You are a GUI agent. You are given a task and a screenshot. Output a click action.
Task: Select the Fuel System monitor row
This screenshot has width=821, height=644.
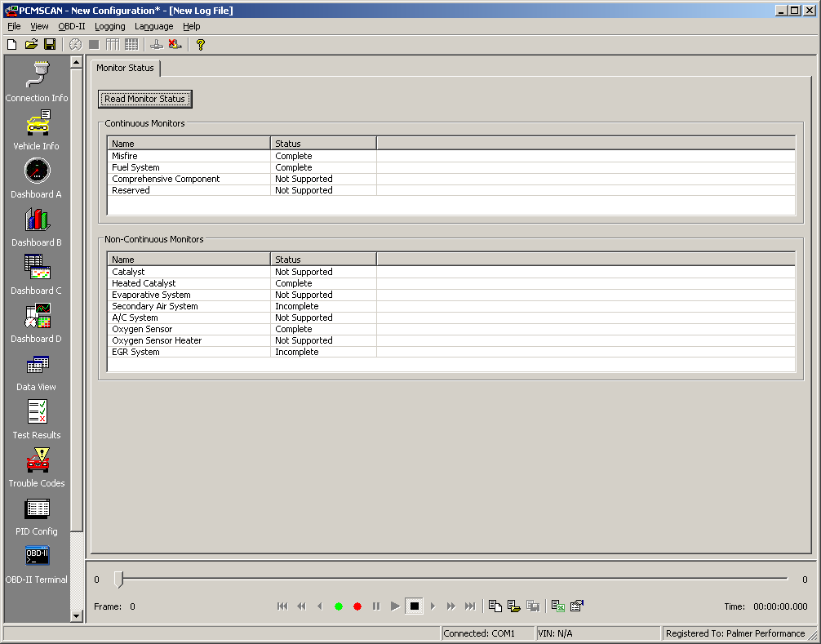click(451, 167)
